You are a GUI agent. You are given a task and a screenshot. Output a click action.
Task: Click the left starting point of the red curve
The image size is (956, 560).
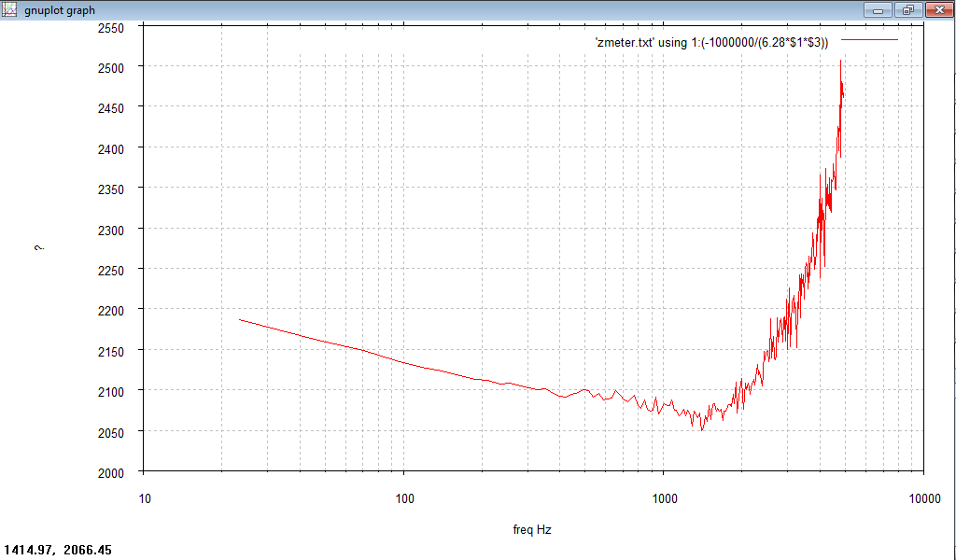[240, 319]
